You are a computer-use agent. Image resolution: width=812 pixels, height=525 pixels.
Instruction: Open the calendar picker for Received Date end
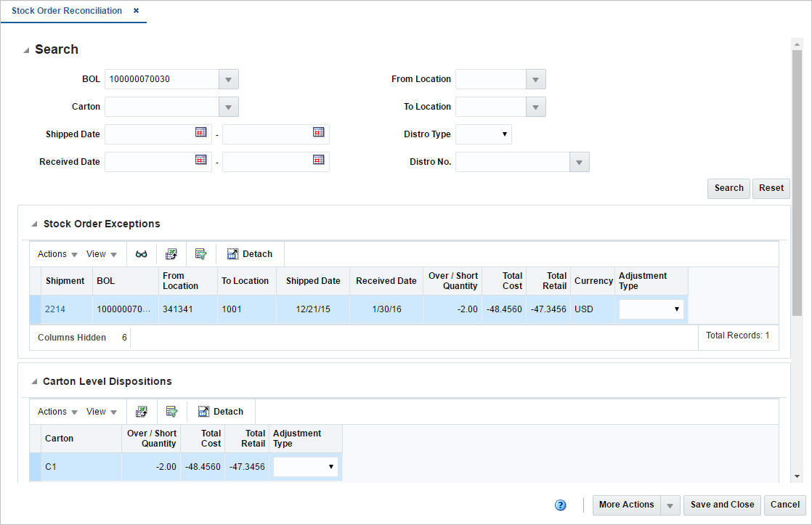(318, 161)
